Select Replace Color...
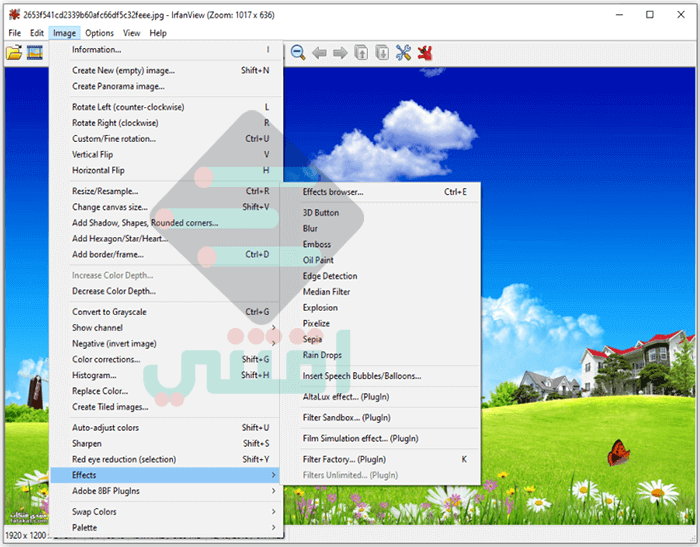The width and height of the screenshot is (700, 547). click(x=166, y=391)
